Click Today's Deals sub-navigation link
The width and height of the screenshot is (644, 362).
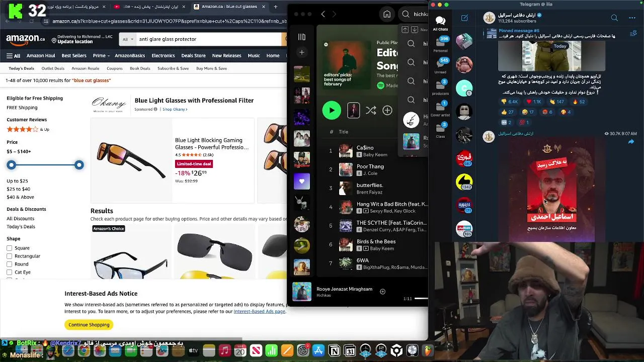(21, 68)
